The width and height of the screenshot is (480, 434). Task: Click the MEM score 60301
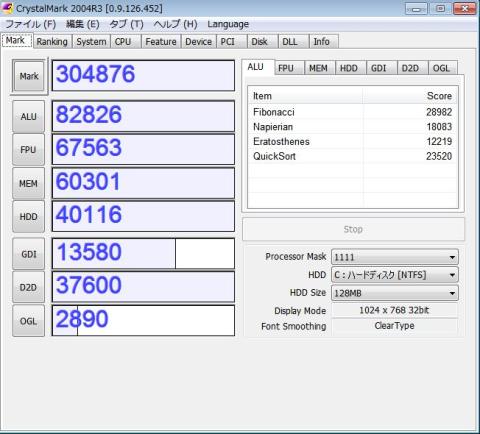[x=143, y=183]
